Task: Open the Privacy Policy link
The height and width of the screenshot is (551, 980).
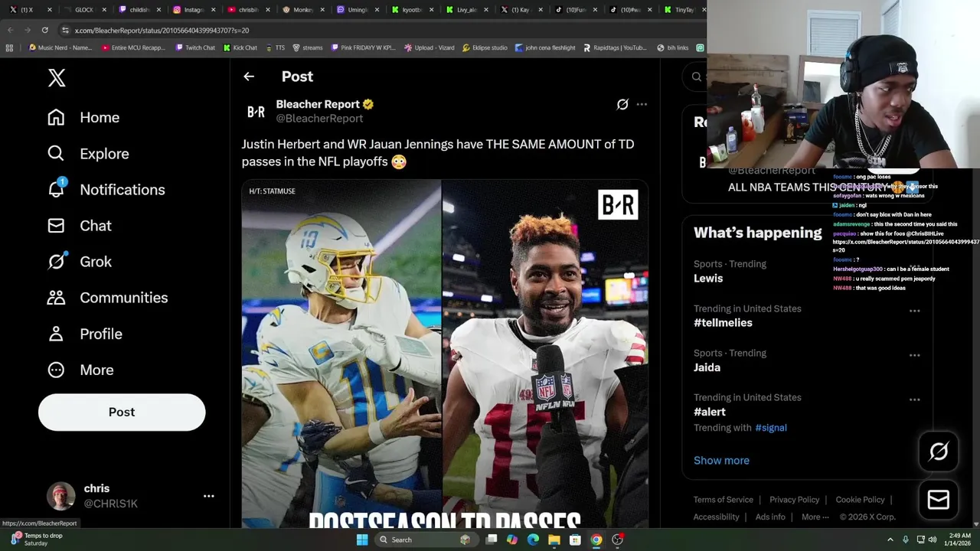Action: pos(794,500)
